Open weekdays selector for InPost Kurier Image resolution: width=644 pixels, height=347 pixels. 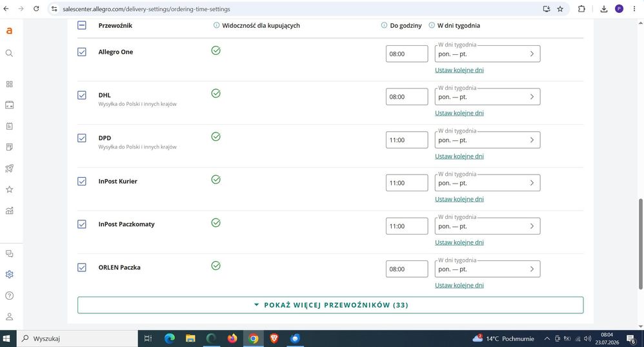(x=488, y=183)
